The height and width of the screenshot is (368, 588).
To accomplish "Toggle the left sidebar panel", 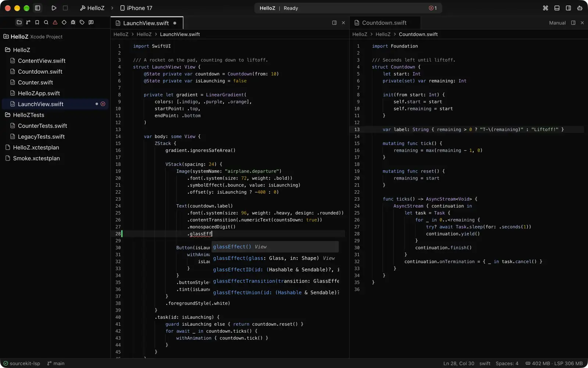I will [x=37, y=8].
